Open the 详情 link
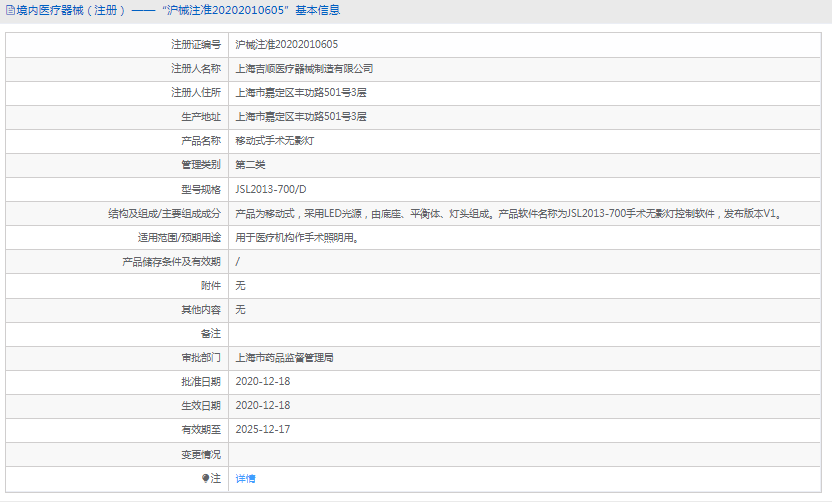The height and width of the screenshot is (502, 832). point(245,479)
